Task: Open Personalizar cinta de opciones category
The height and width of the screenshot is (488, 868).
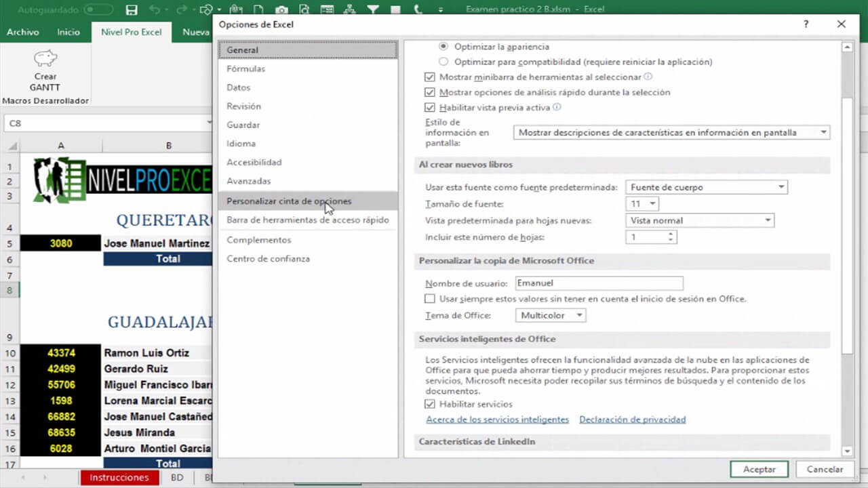Action: click(x=308, y=201)
